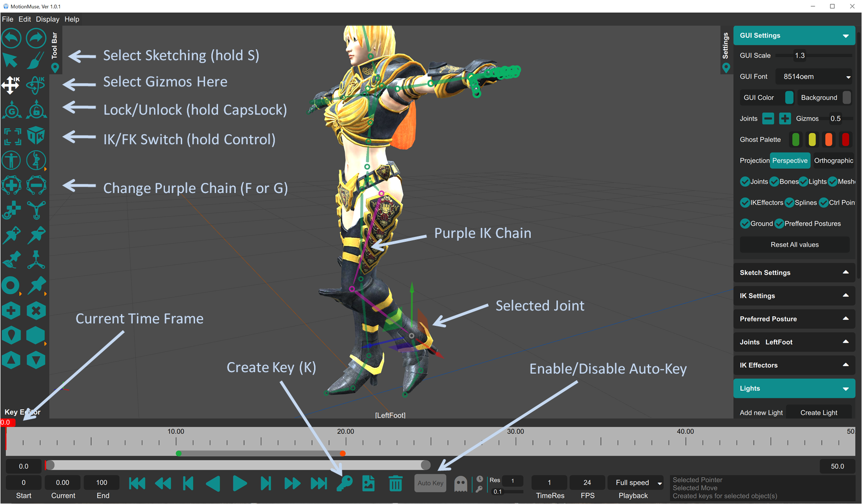Toggle the Preffered Postures checkbox

click(779, 224)
